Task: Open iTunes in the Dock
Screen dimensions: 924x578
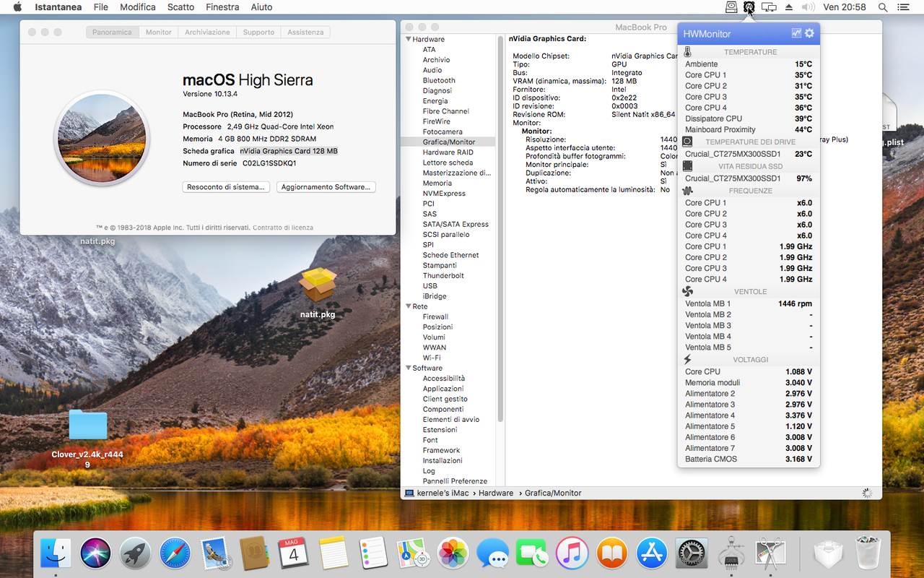Action: coord(572,553)
